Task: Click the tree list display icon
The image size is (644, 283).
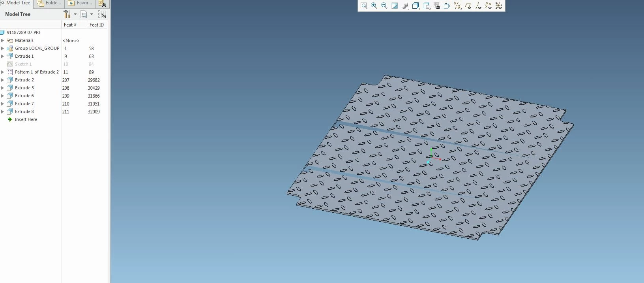Action: pos(84,14)
